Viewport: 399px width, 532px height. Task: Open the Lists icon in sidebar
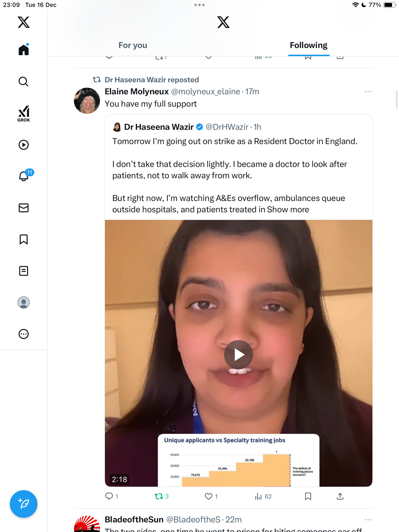[x=24, y=271]
